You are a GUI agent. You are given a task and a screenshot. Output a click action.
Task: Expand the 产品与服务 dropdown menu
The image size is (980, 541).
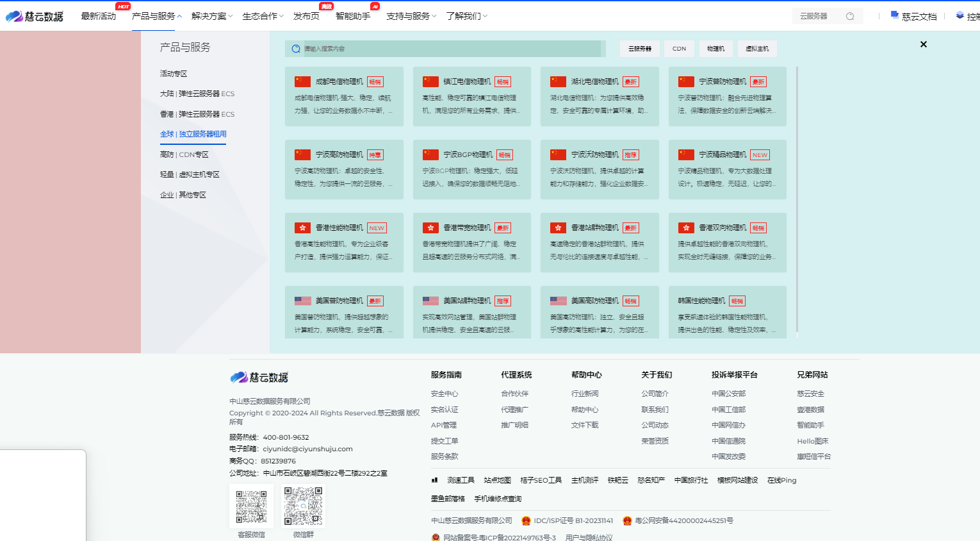(156, 16)
